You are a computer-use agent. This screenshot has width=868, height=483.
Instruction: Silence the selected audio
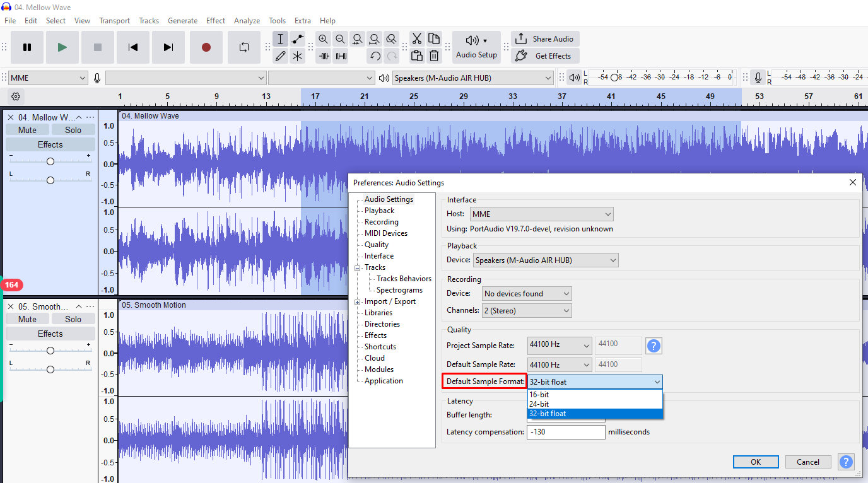tap(341, 55)
